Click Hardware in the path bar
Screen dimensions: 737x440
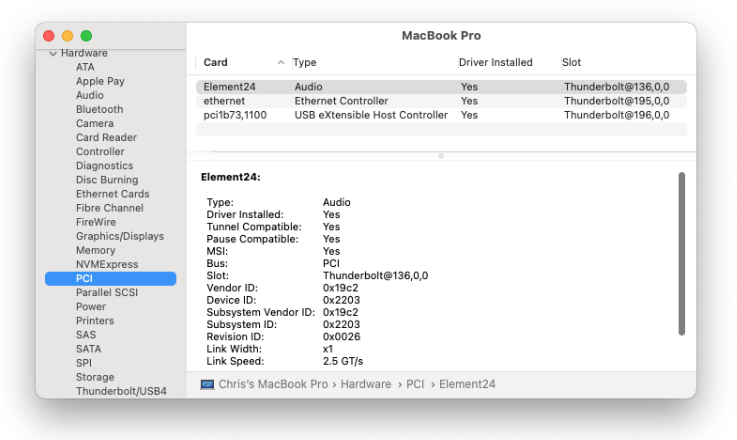pos(366,384)
